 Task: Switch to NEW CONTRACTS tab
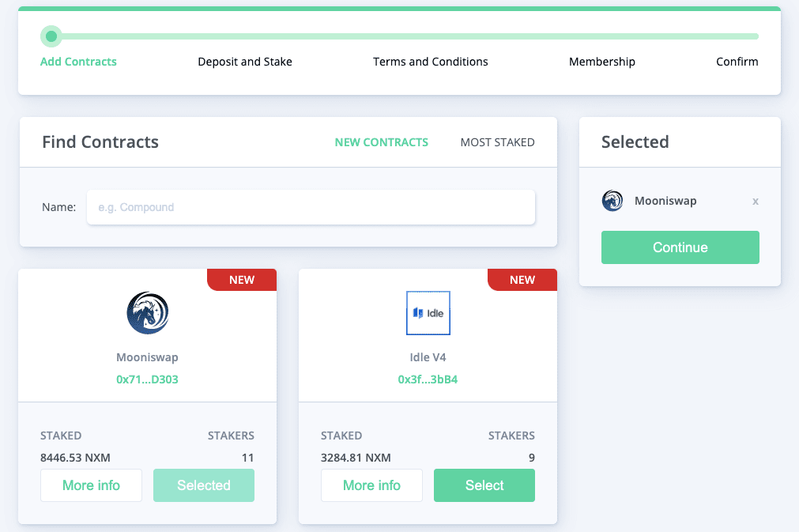pos(381,142)
